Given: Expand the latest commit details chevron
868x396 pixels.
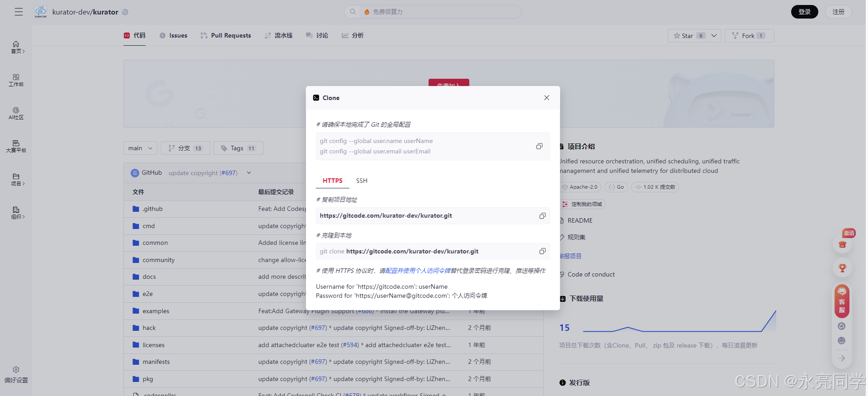Looking at the screenshot, I should 249,173.
